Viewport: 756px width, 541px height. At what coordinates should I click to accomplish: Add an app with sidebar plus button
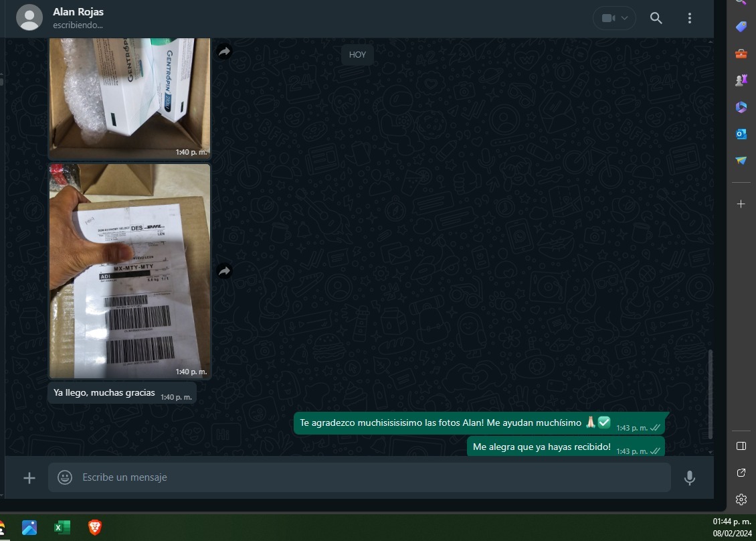pyautogui.click(x=741, y=204)
